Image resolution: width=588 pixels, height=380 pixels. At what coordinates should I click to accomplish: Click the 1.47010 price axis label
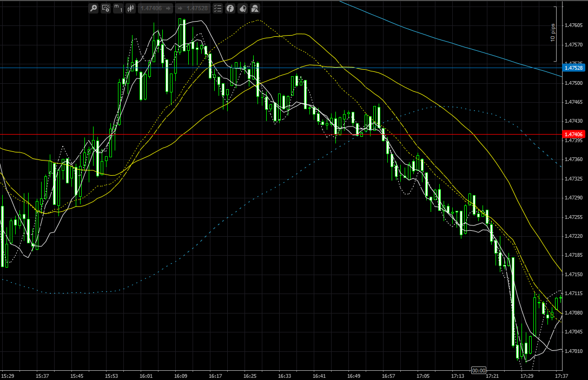574,351
